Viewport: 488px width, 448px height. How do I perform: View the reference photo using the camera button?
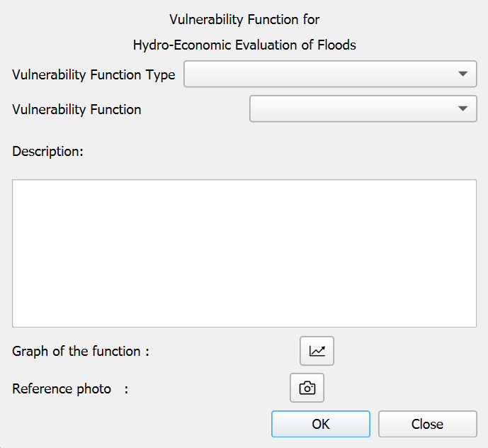coord(307,388)
